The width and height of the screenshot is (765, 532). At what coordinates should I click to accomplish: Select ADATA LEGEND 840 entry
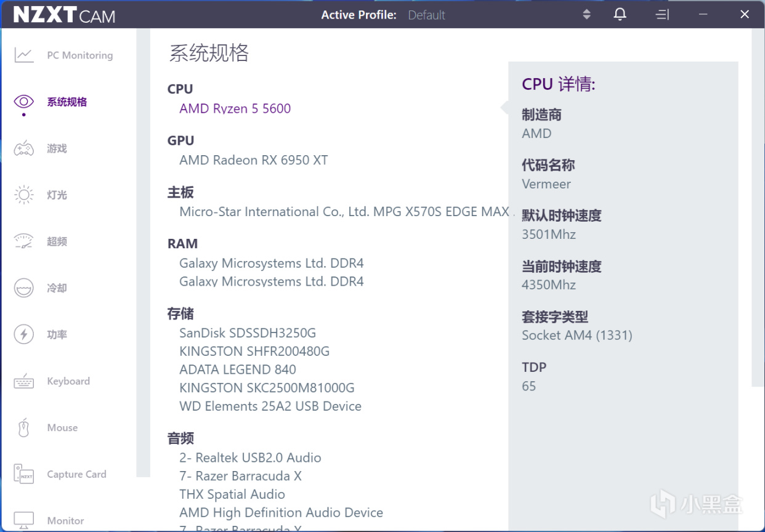238,369
